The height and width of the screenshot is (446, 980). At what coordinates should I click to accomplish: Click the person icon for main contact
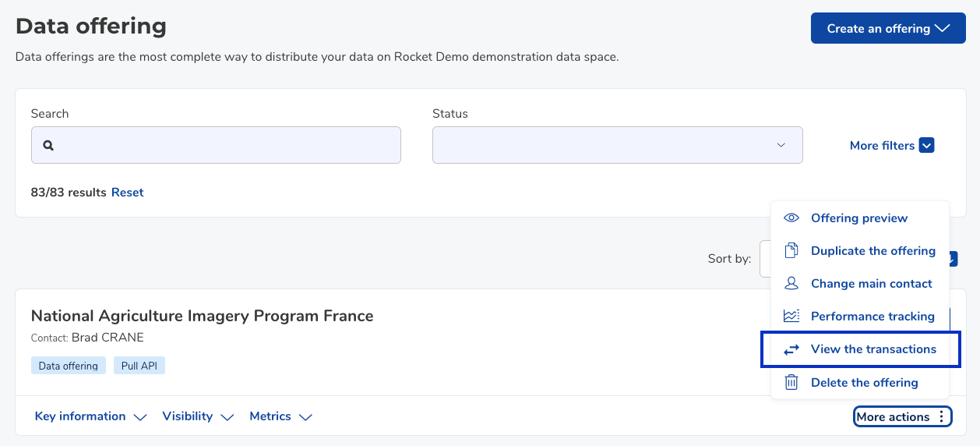791,283
